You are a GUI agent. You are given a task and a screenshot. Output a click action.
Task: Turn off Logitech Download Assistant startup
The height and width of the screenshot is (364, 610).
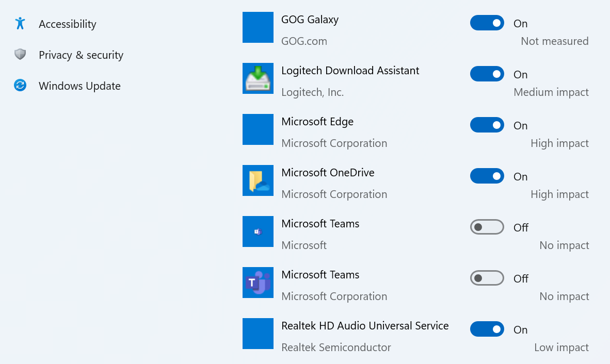(487, 74)
